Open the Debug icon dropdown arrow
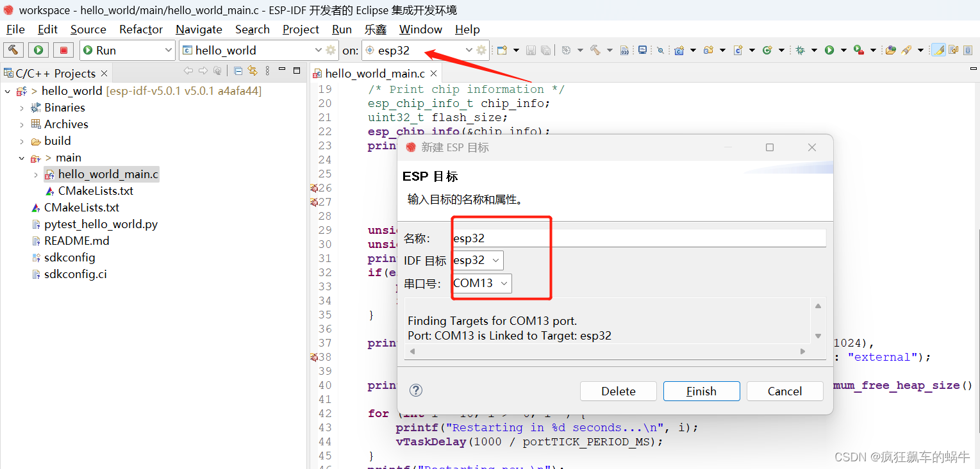 click(814, 50)
